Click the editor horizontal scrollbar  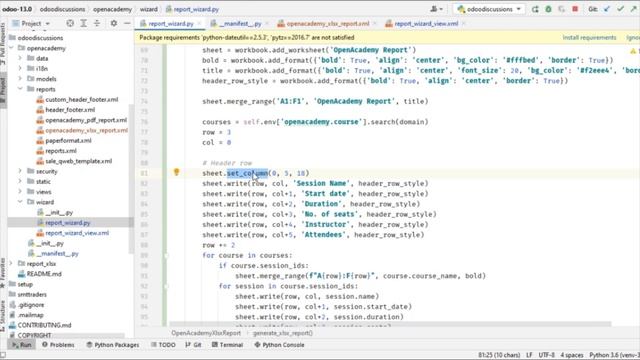pos(390,324)
